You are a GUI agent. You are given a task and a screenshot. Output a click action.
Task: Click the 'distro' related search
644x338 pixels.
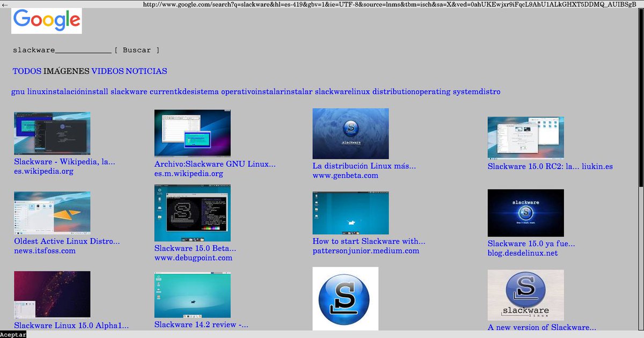490,92
